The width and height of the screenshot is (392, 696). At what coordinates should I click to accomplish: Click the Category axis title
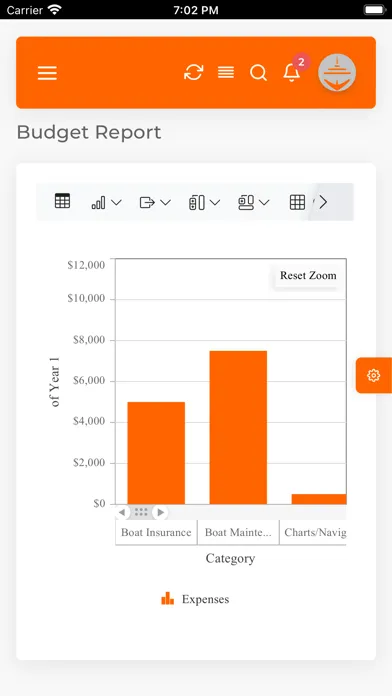(x=230, y=558)
